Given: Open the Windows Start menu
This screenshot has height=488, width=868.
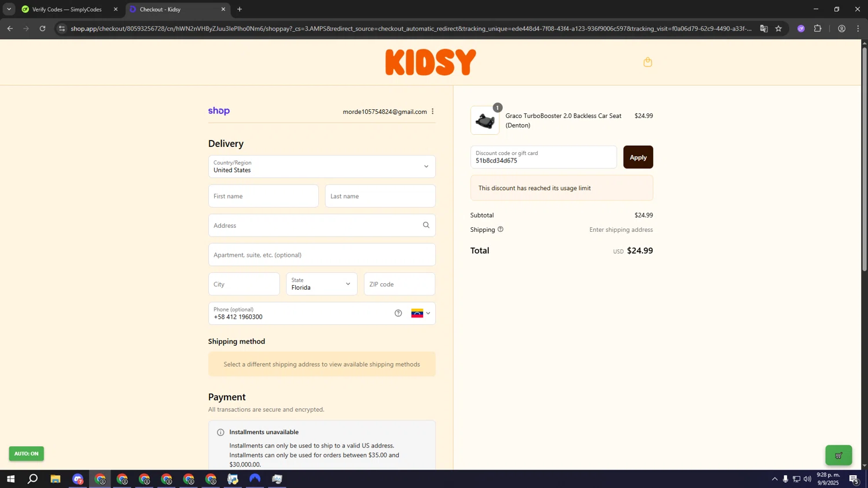Looking at the screenshot, I should [10, 479].
